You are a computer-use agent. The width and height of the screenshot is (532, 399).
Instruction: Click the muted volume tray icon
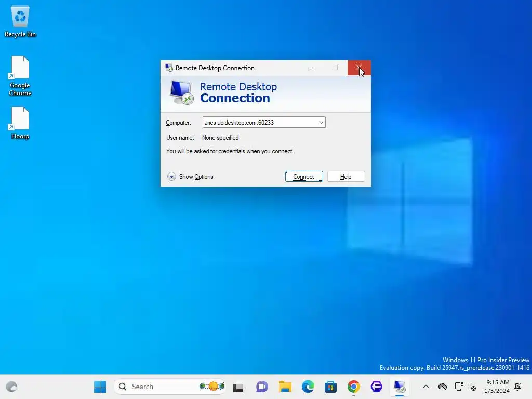(x=472, y=387)
